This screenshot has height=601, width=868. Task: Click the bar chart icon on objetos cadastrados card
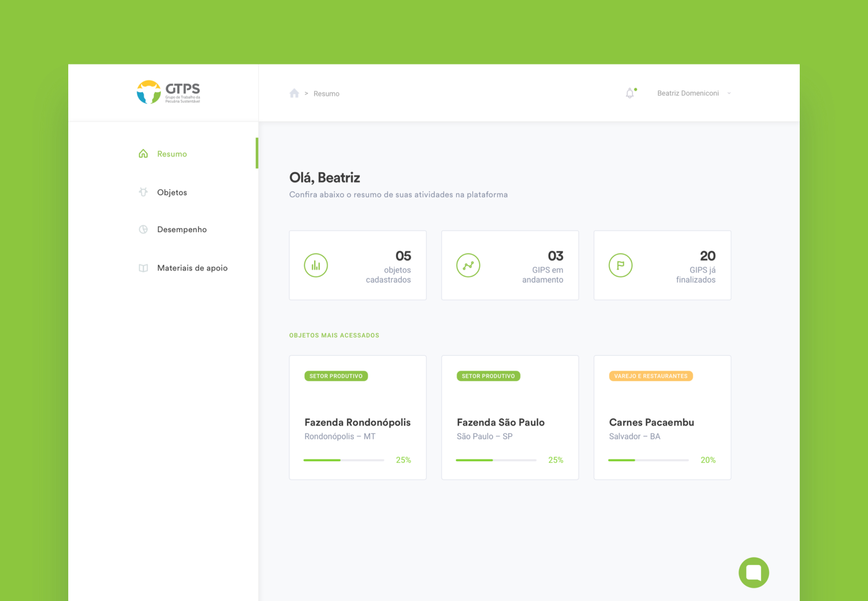point(316,265)
